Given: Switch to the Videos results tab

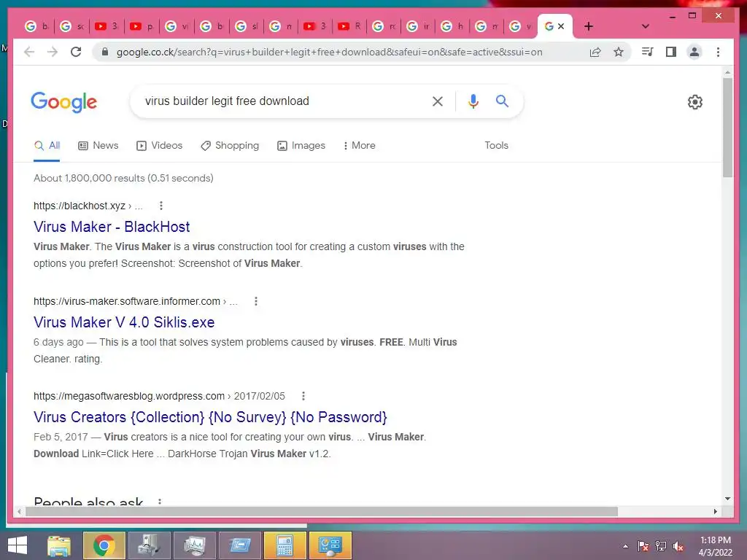Looking at the screenshot, I should click(x=159, y=146).
